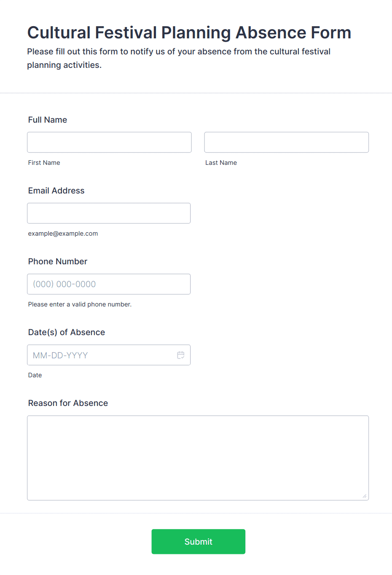Click the Date(s) of Absence label

point(67,332)
